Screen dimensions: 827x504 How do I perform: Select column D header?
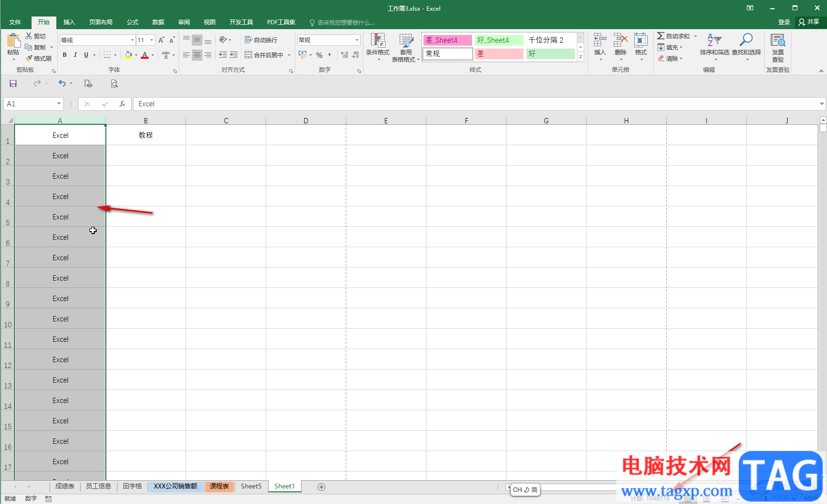[x=306, y=120]
